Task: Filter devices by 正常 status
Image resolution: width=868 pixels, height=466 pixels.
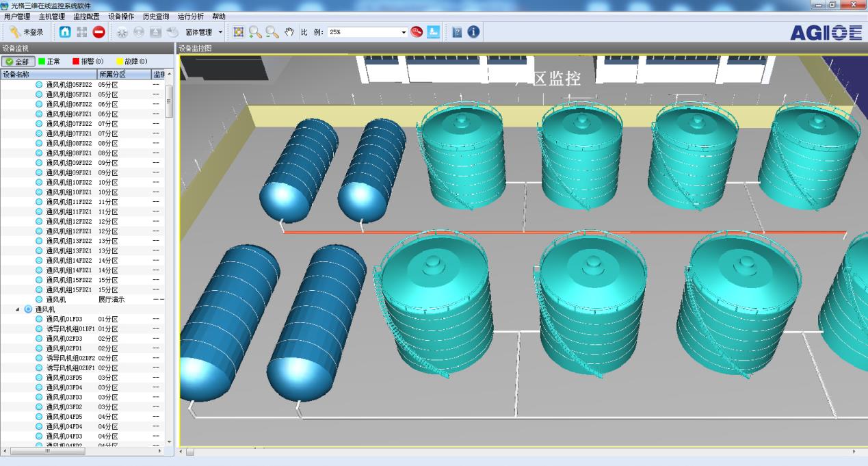Action: coord(49,62)
